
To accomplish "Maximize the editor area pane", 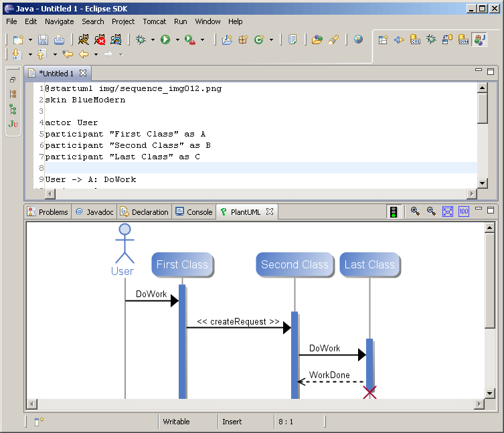I will click(491, 72).
